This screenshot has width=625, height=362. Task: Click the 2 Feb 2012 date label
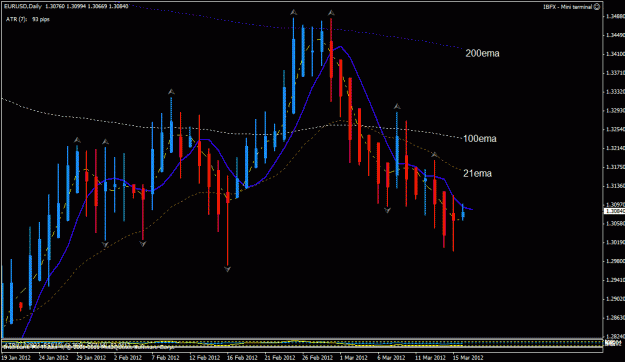(128, 358)
